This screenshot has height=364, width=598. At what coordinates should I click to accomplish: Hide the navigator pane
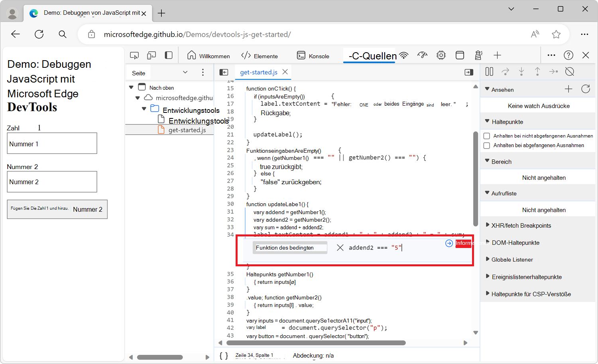click(x=224, y=72)
